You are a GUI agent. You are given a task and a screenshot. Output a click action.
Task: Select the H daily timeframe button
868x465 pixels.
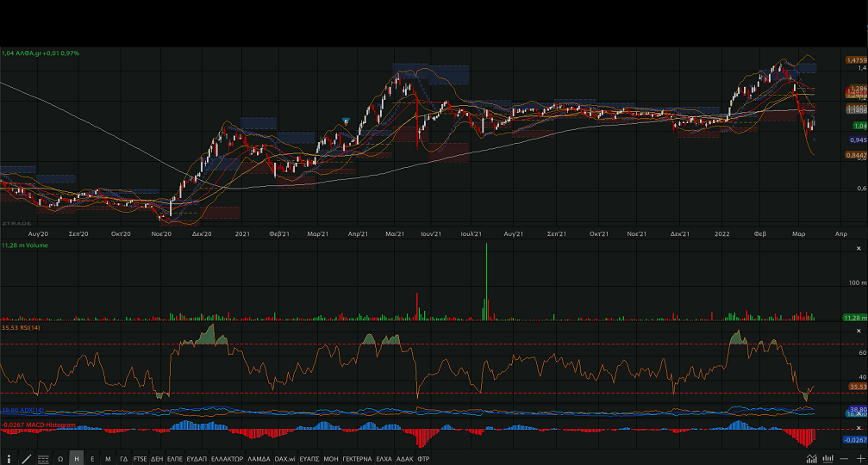point(77,459)
